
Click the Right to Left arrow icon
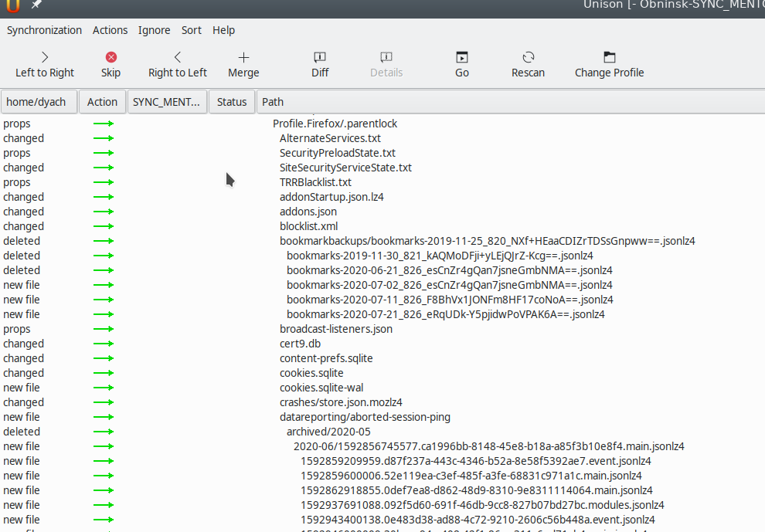point(178,57)
